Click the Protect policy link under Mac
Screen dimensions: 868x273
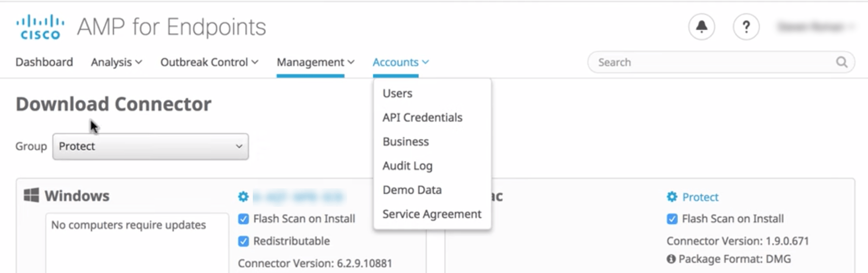(700, 197)
